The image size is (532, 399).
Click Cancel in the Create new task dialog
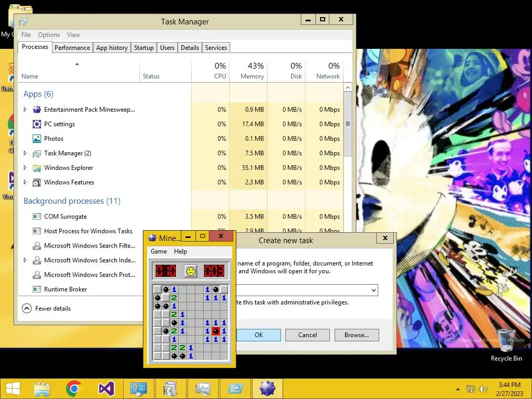(308, 335)
